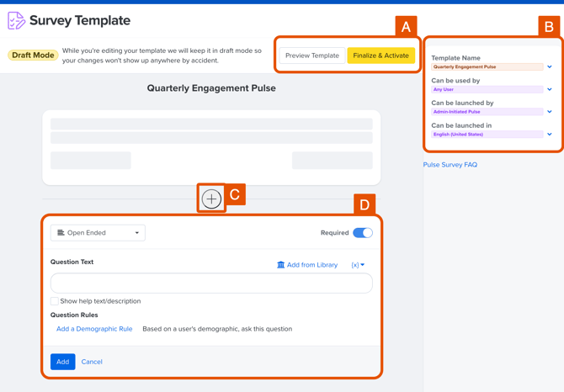Click the Survey Template logo icon
This screenshot has height=392, width=564.
(x=17, y=20)
